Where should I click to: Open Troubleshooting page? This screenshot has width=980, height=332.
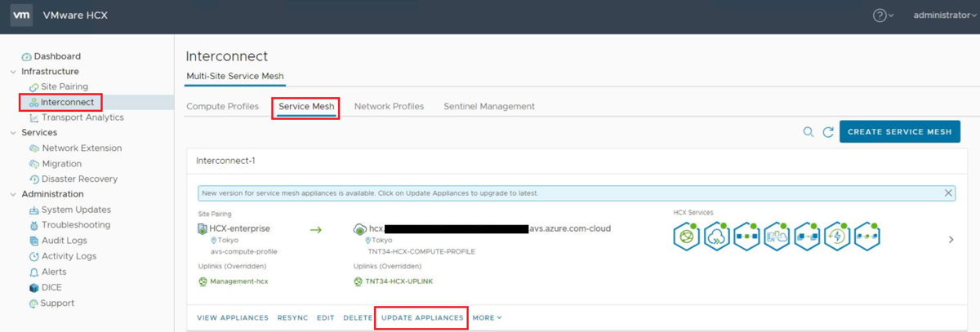(x=76, y=225)
